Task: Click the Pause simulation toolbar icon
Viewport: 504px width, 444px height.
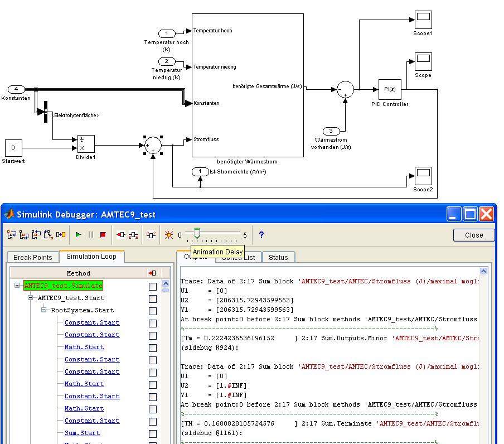Action: click(x=91, y=235)
